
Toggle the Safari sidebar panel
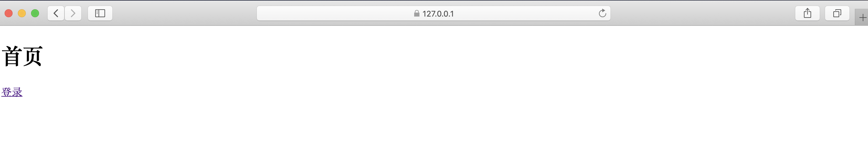pos(100,14)
